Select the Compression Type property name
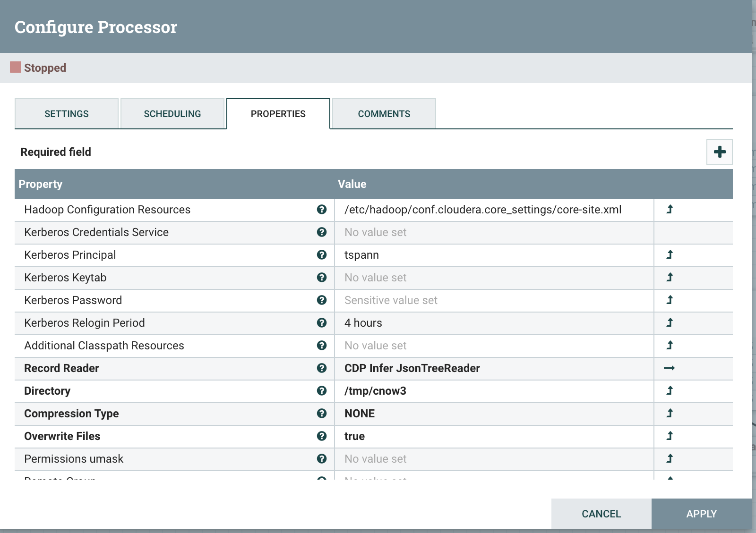 coord(71,414)
